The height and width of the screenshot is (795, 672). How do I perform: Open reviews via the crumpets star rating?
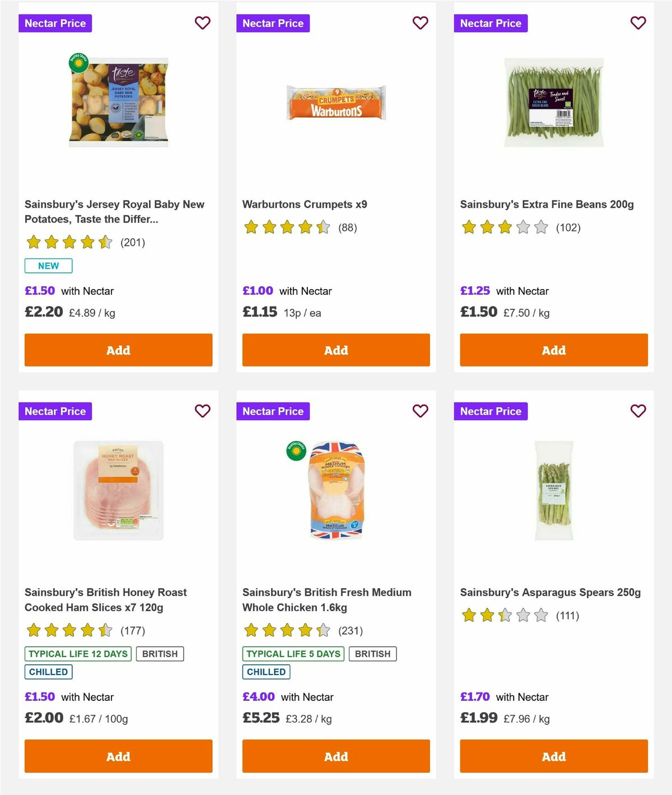pyautogui.click(x=286, y=228)
